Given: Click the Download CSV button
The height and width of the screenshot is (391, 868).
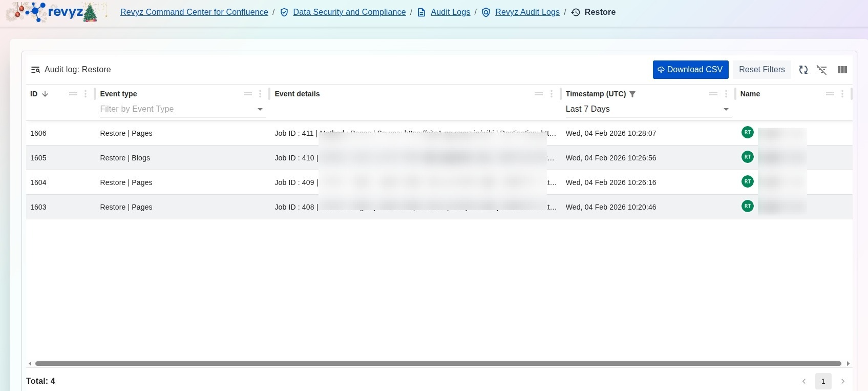Looking at the screenshot, I should (x=690, y=70).
